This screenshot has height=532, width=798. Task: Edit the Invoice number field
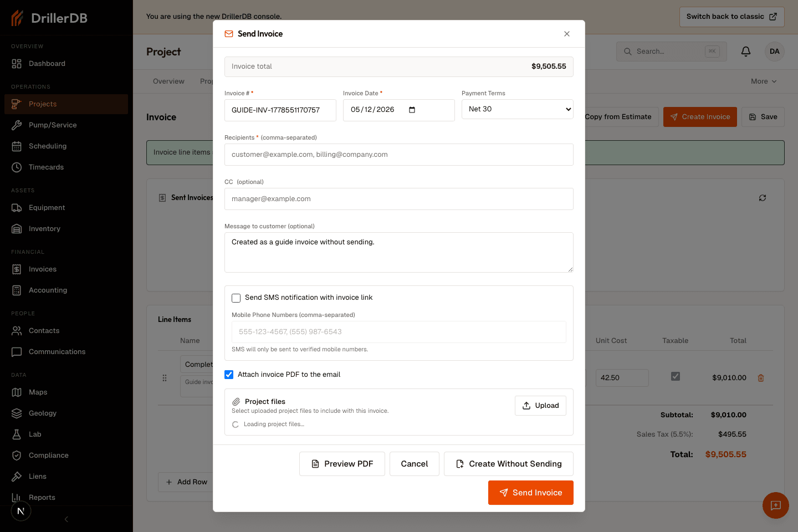(280, 110)
